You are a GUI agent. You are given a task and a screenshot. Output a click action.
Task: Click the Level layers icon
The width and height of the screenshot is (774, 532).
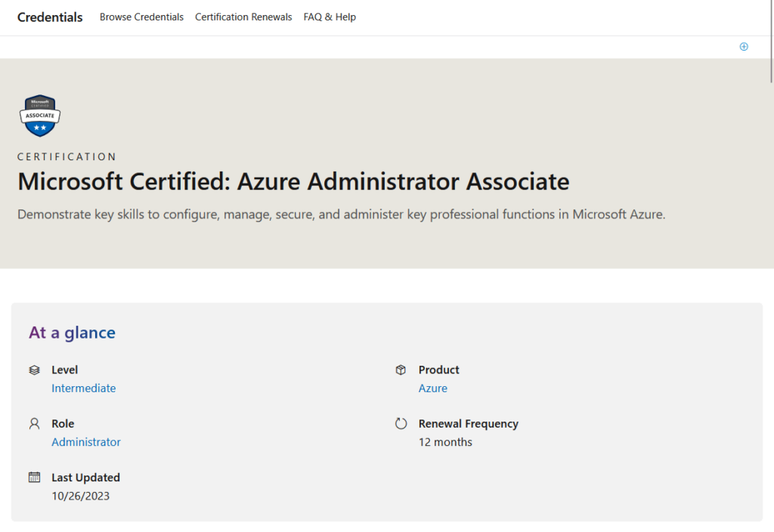pos(34,370)
